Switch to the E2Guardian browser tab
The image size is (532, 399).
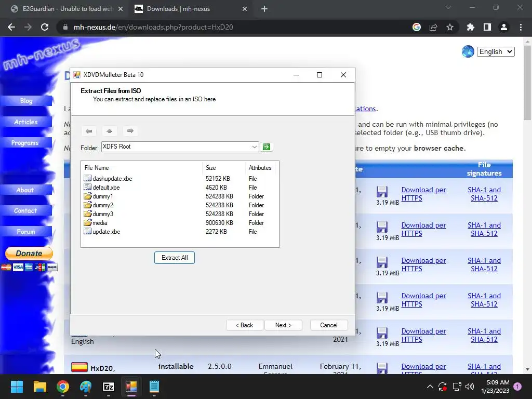click(x=67, y=9)
